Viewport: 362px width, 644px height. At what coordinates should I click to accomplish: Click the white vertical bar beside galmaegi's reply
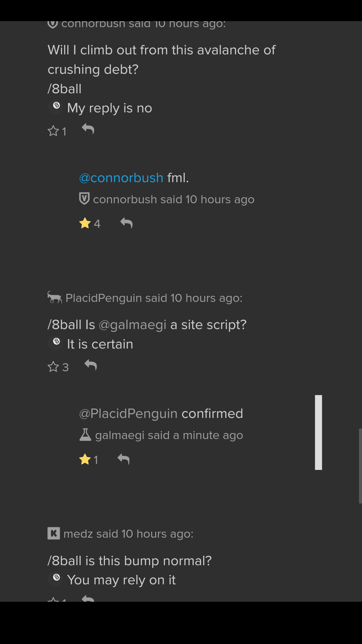[318, 432]
